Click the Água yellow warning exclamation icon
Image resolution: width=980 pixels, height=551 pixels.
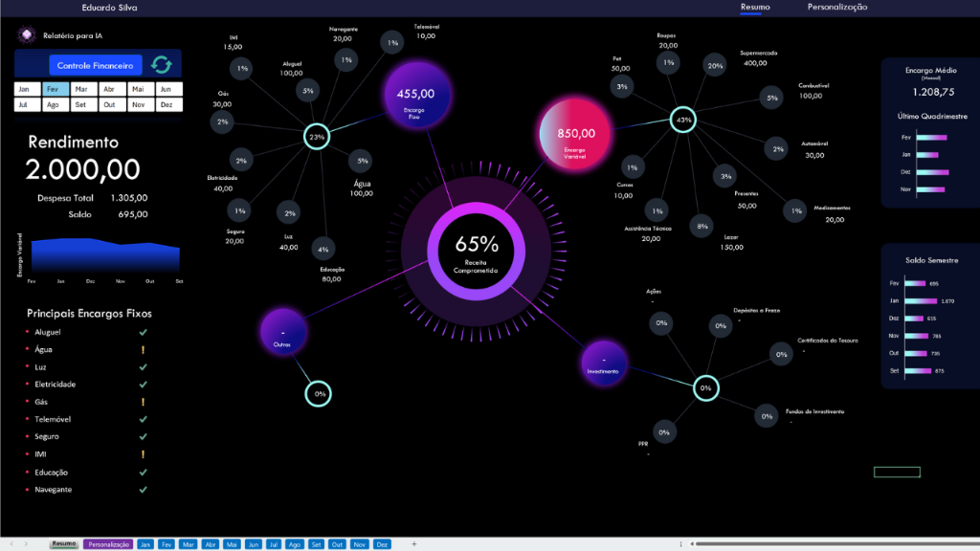click(x=143, y=350)
